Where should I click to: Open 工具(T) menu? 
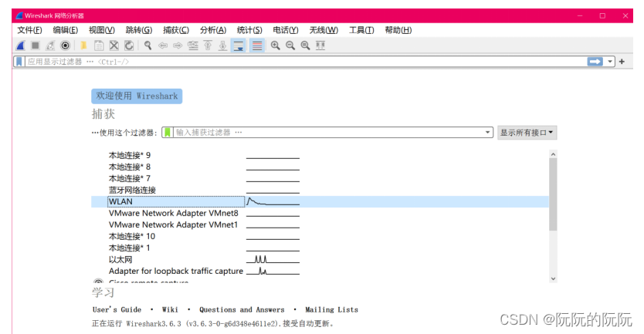coord(361,30)
